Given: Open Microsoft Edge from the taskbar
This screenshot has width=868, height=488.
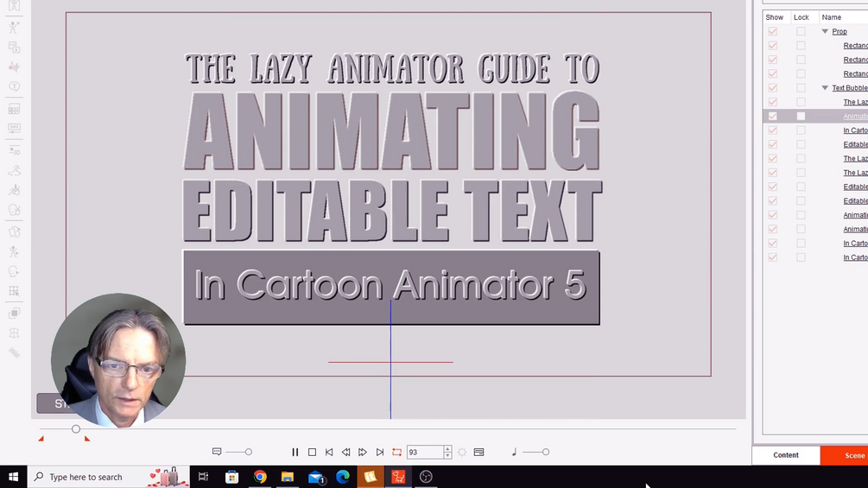Looking at the screenshot, I should click(x=343, y=477).
